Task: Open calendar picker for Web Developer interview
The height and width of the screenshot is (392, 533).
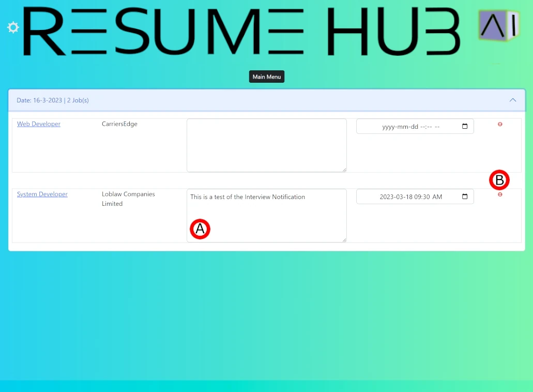Action: tap(464, 127)
